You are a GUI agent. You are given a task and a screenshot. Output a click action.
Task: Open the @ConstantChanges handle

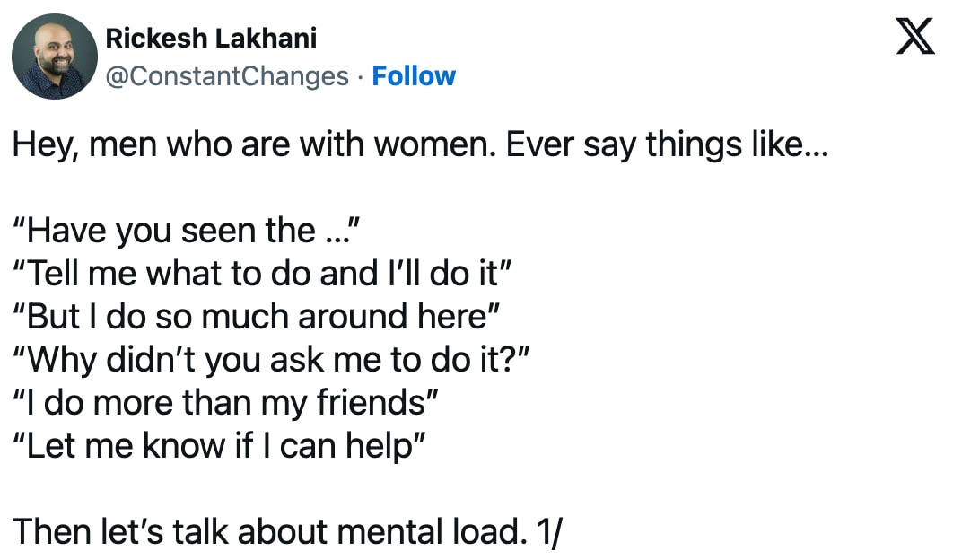[x=227, y=76]
